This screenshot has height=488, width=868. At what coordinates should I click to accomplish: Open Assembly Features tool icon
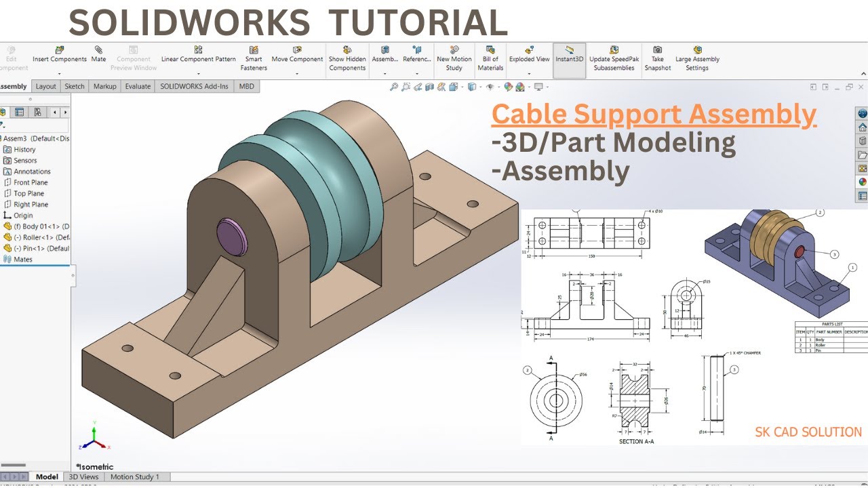[x=385, y=50]
